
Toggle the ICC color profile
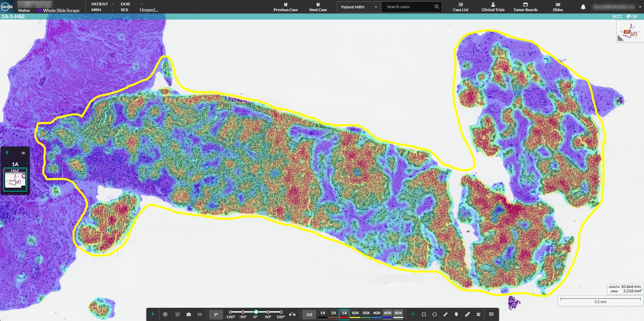pos(617,17)
